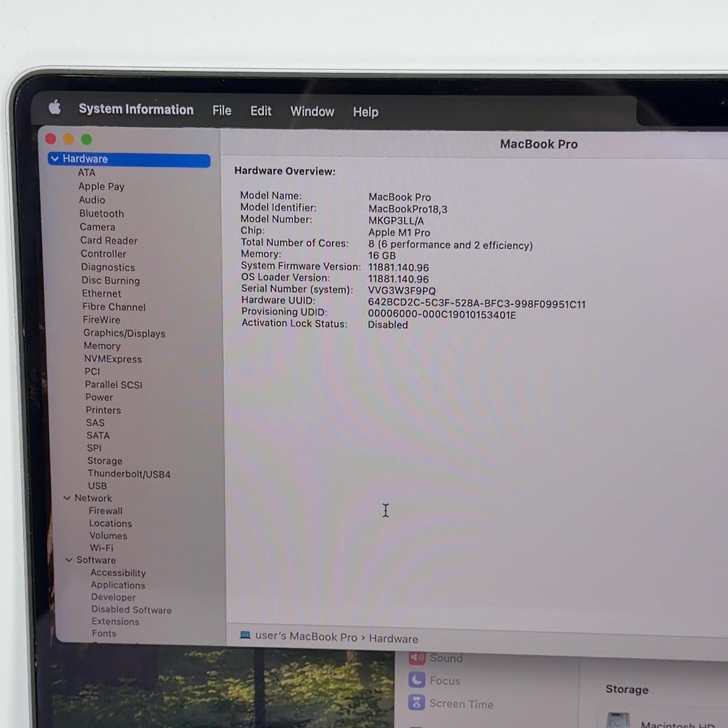Open the Apple menu

(x=55, y=108)
